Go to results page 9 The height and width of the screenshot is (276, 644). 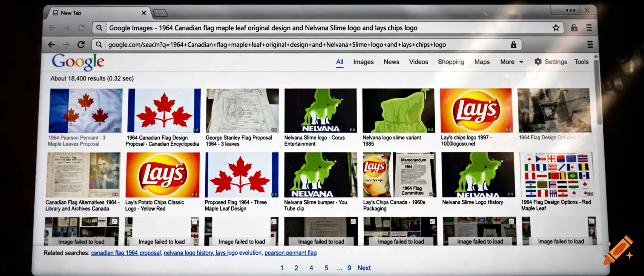coord(349,268)
